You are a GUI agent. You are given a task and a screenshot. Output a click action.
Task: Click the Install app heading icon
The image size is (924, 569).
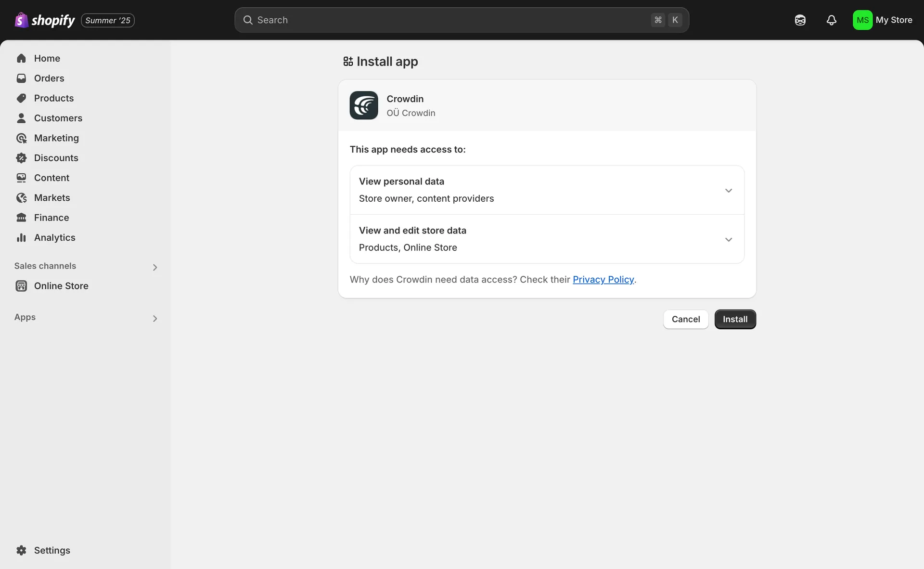[348, 61]
